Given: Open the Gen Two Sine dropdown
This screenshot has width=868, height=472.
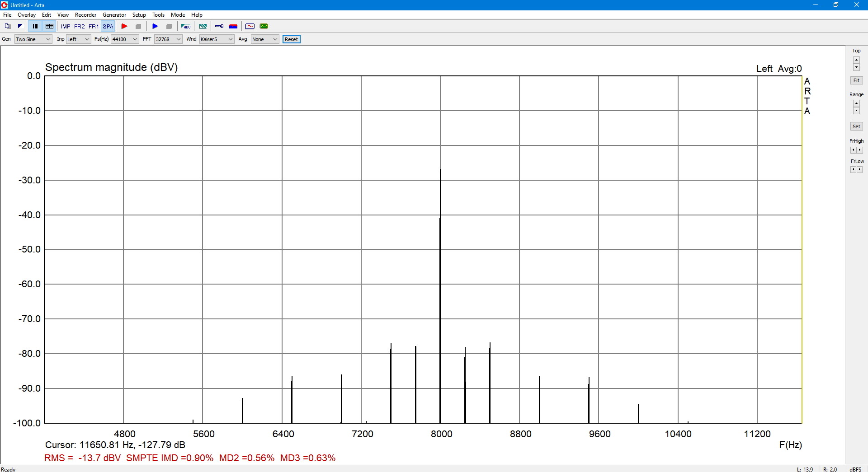Looking at the screenshot, I should [33, 39].
